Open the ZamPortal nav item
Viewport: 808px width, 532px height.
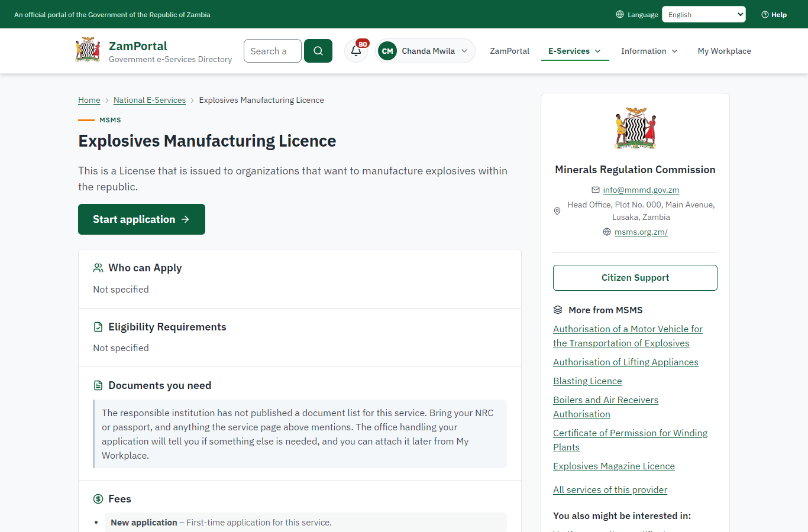(x=510, y=51)
